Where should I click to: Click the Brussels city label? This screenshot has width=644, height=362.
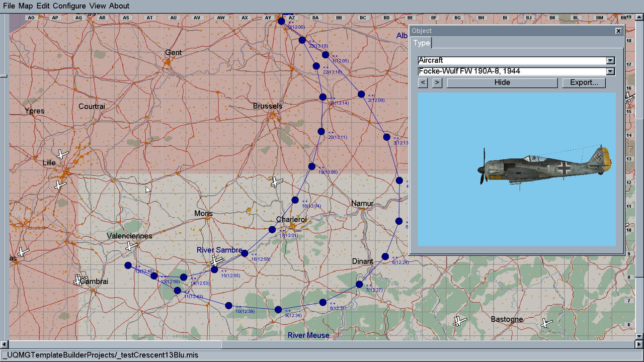tap(268, 106)
